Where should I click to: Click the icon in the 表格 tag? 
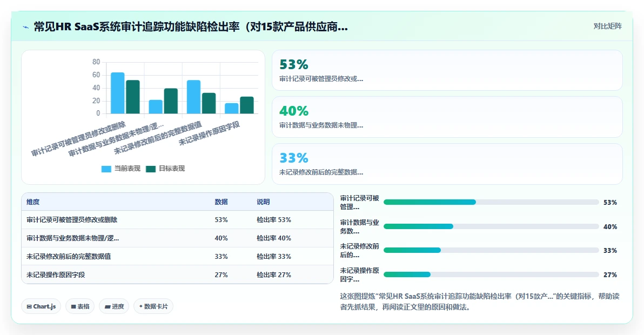coord(73,307)
